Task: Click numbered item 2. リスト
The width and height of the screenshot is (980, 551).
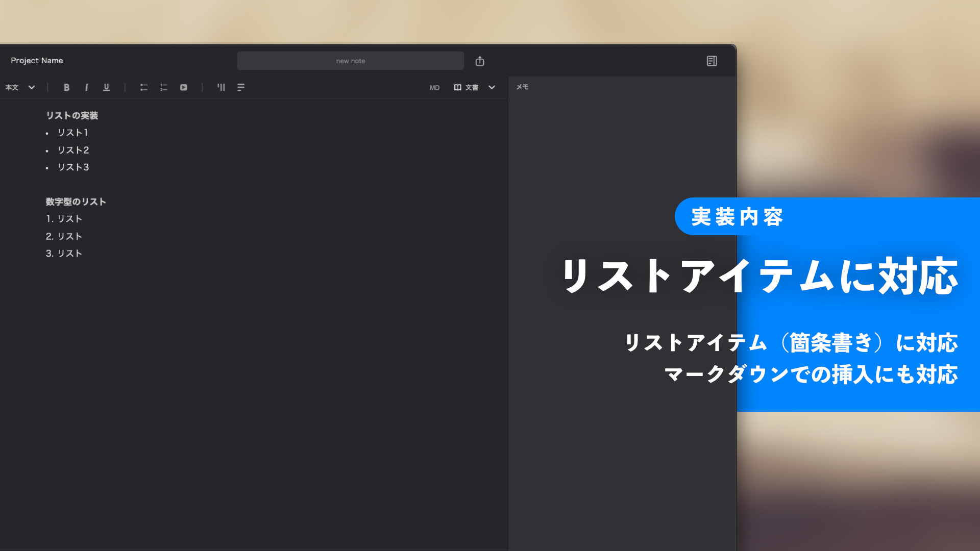Action: [x=64, y=236]
